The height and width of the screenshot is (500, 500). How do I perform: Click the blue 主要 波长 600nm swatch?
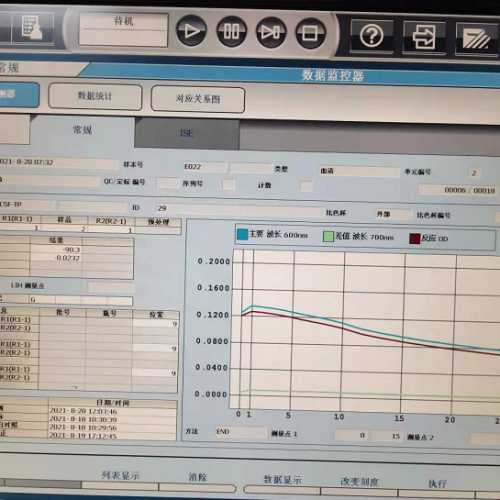tap(242, 234)
